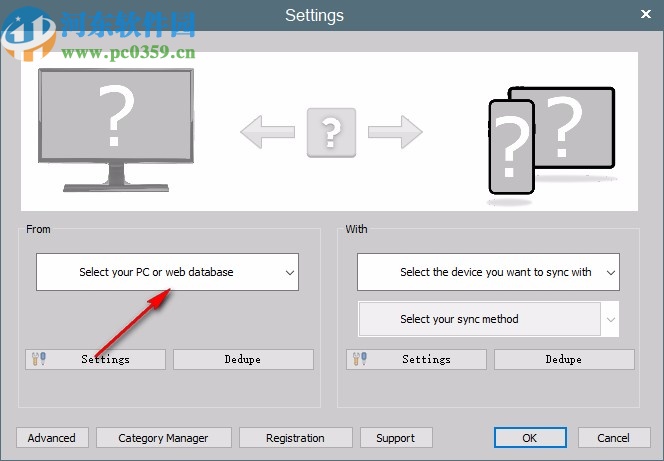Click the center sync question mark icon
This screenshot has height=461, width=664.
(331, 133)
